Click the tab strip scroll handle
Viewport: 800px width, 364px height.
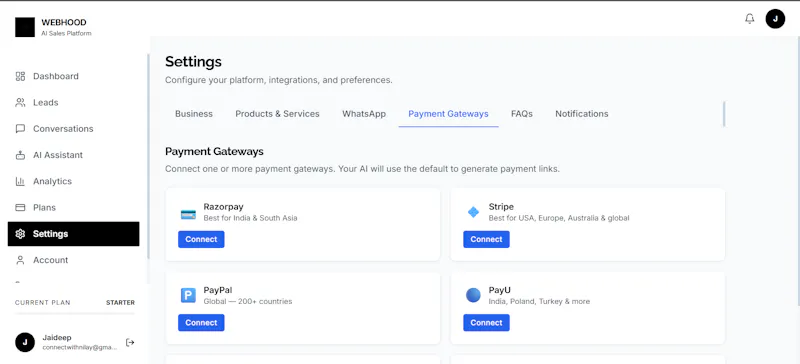724,114
